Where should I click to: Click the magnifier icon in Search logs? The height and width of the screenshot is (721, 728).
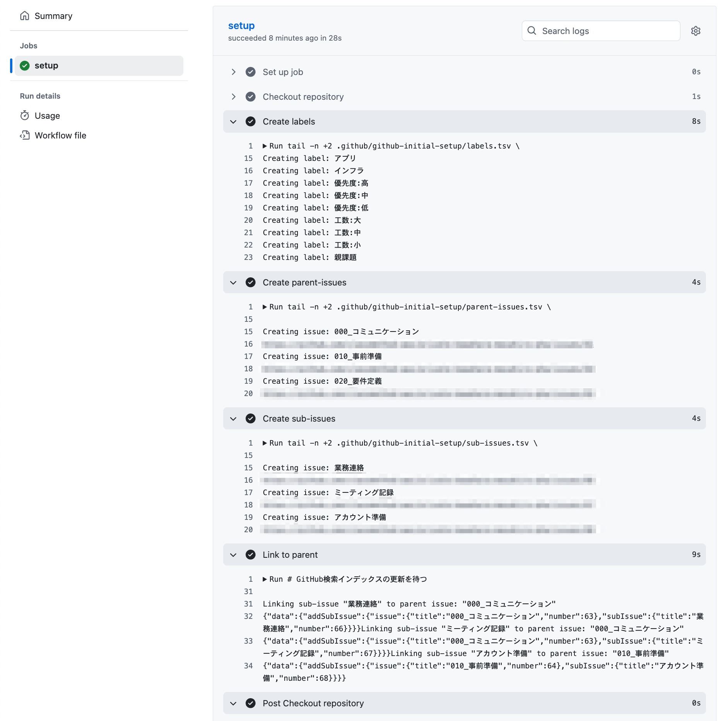pos(532,31)
